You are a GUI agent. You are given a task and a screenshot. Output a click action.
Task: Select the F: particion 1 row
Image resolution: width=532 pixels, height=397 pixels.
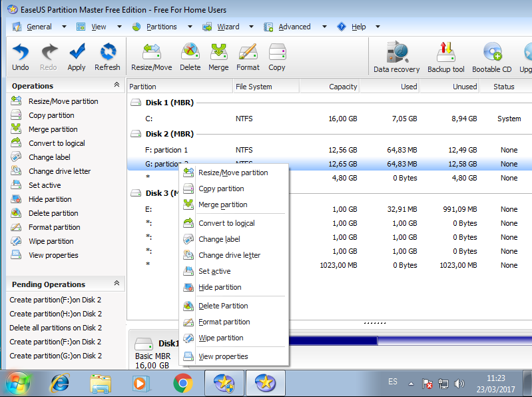pos(330,150)
